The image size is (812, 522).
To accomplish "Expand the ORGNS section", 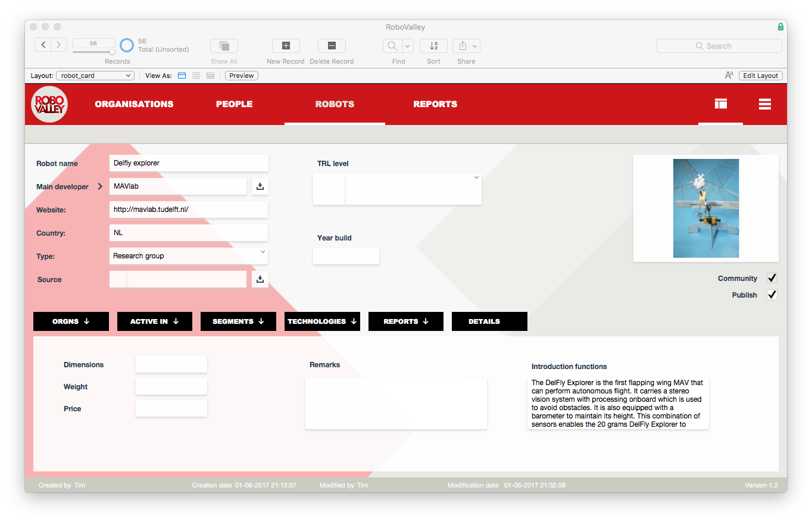I will click(x=71, y=321).
